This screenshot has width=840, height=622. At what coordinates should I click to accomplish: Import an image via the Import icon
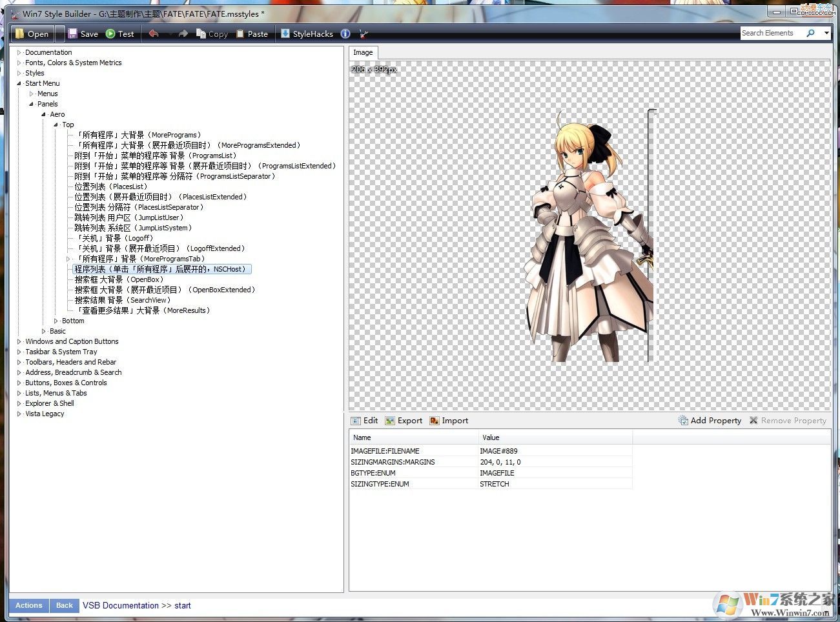(435, 421)
